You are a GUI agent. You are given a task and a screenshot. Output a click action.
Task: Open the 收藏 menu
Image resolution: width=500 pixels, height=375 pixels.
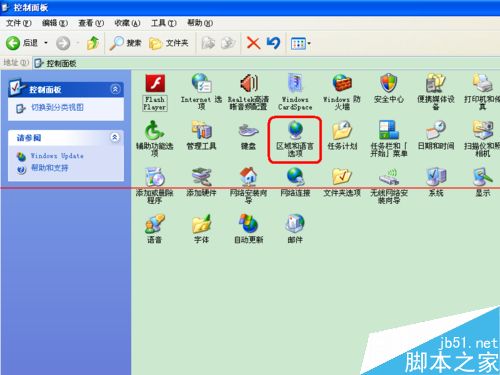127,23
